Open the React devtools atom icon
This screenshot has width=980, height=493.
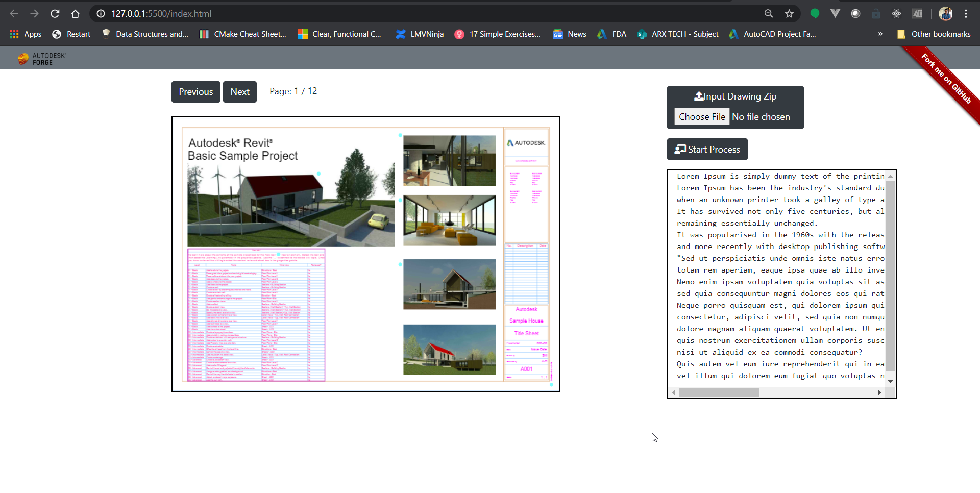click(x=896, y=14)
